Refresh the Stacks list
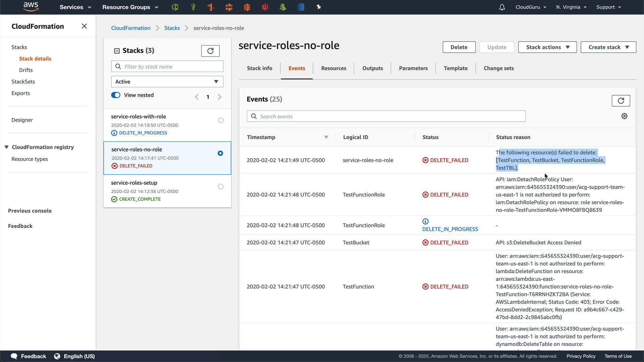This screenshot has width=644, height=362. tap(210, 51)
